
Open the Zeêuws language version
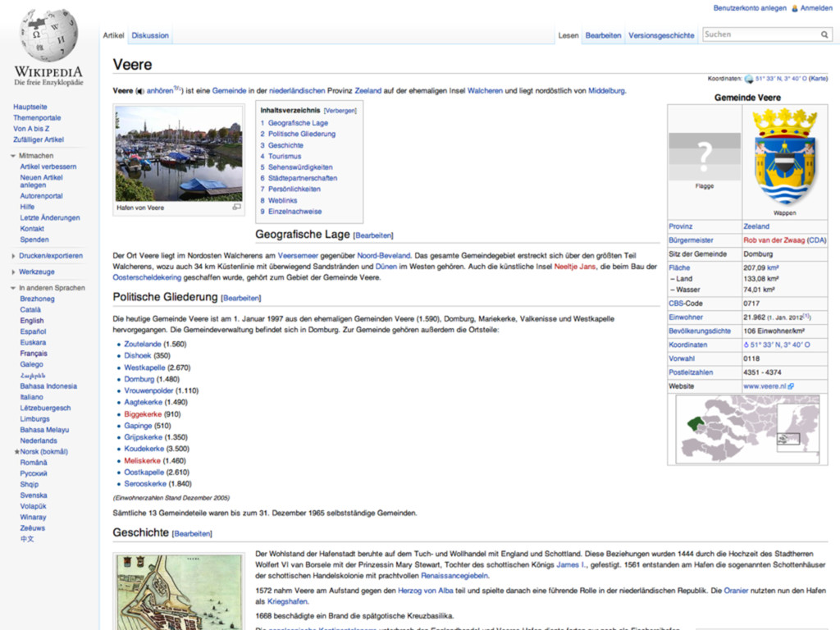point(33,528)
